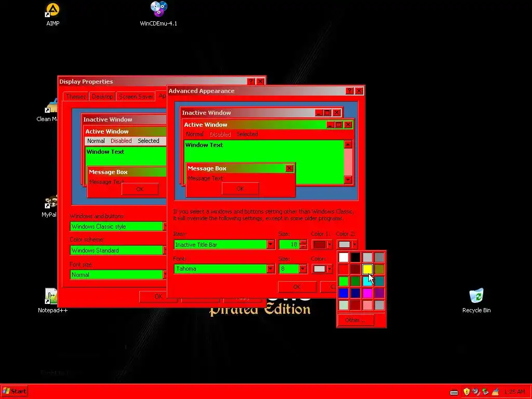Open the Other... custom color button
Image resolution: width=532 pixels, height=399 pixels.
355,320
